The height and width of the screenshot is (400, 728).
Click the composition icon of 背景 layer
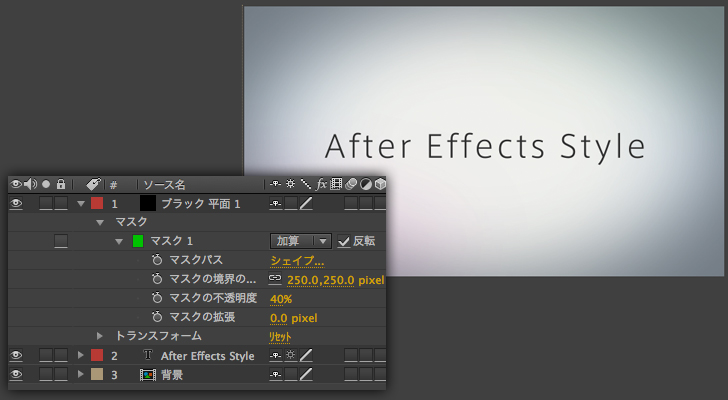pyautogui.click(x=148, y=374)
